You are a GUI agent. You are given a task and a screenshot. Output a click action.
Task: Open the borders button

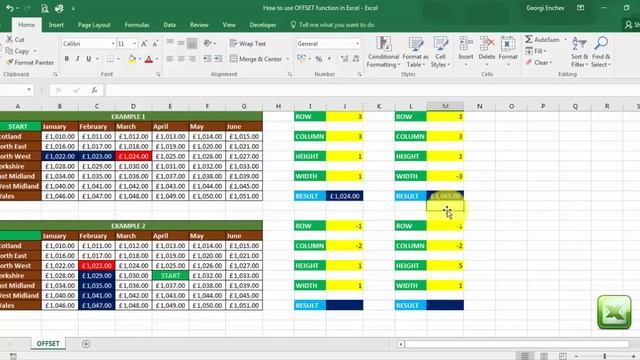tap(110, 59)
